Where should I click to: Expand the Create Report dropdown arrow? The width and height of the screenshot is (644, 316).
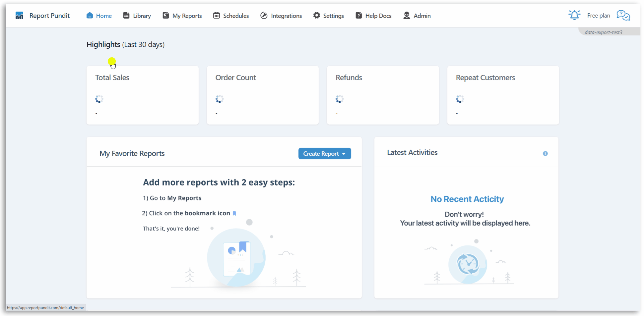[x=344, y=154]
